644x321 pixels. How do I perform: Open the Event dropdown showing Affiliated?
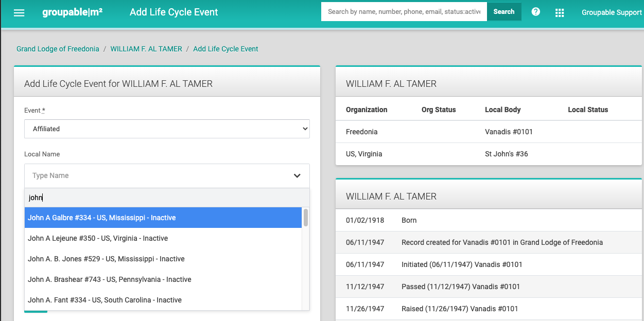click(x=167, y=129)
